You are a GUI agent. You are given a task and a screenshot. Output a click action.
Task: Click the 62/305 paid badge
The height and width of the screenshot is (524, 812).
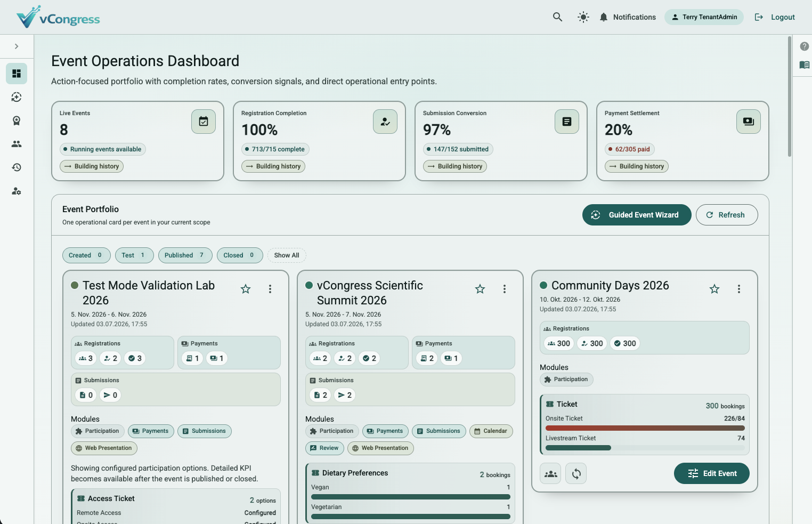(630, 149)
